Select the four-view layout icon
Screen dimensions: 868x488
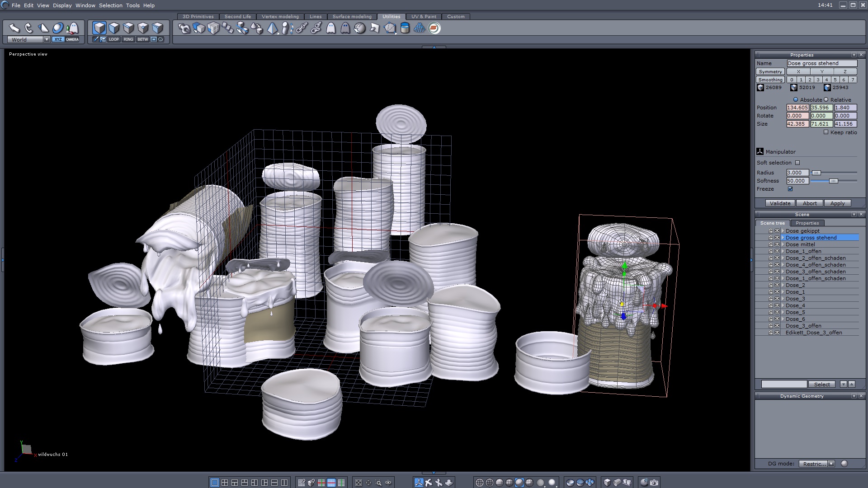(x=225, y=482)
